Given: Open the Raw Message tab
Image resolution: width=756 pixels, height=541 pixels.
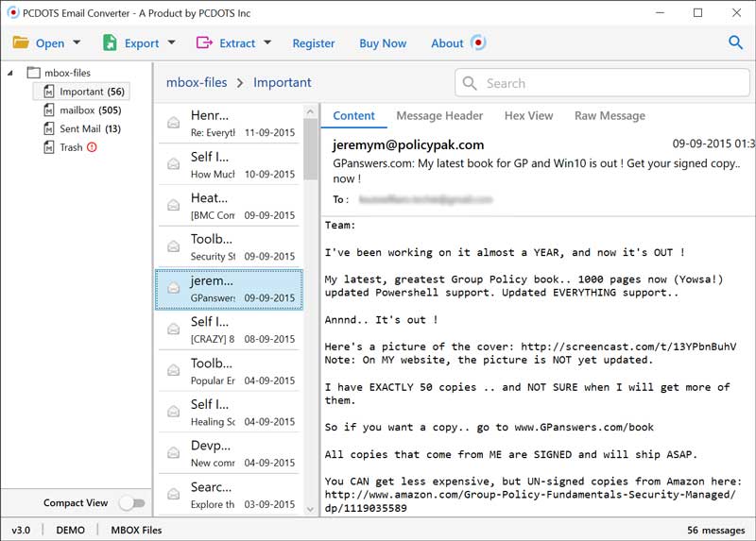Looking at the screenshot, I should 610,115.
